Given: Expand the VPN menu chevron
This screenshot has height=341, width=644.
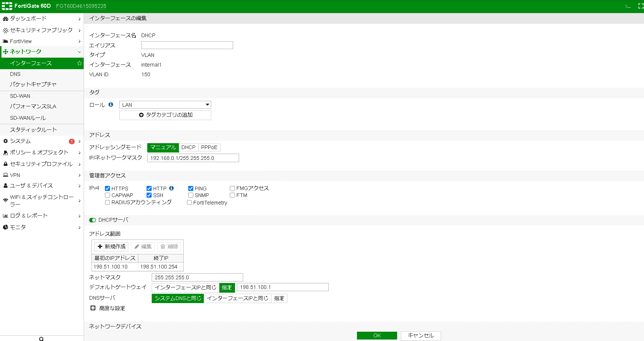Looking at the screenshot, I should tap(79, 175).
